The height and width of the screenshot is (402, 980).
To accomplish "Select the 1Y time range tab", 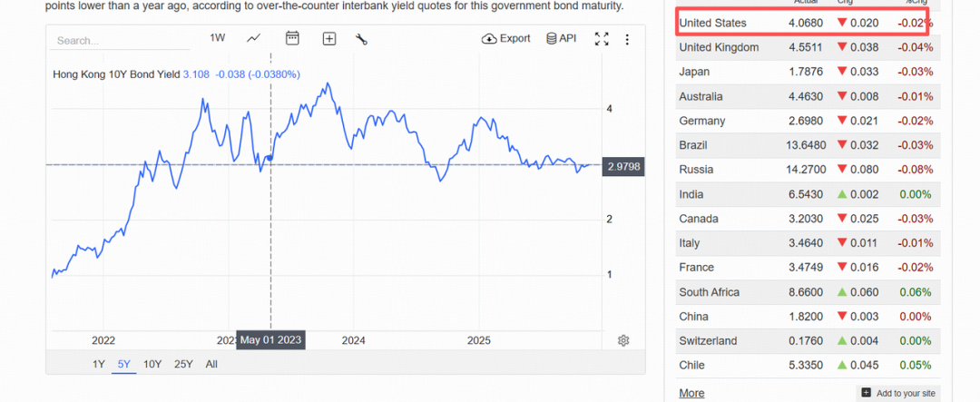I will [x=99, y=364].
